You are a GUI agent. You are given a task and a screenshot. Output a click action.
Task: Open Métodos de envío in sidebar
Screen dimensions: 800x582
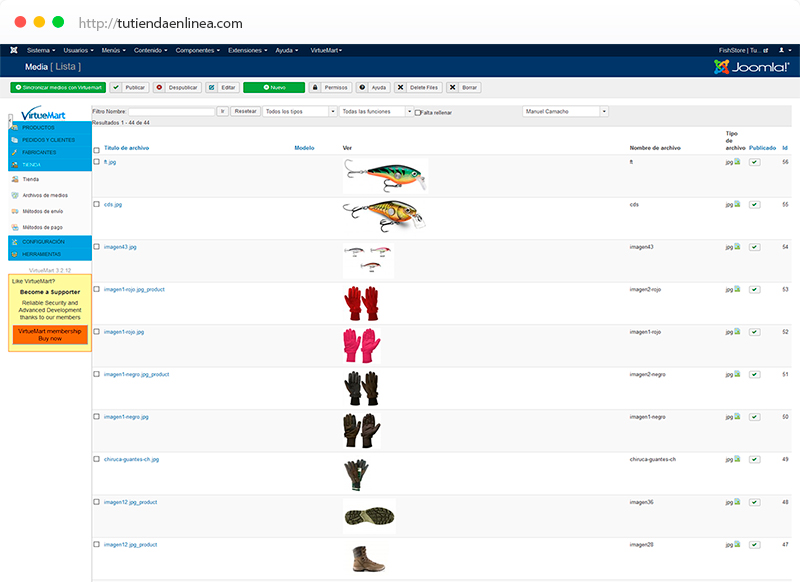click(x=42, y=211)
